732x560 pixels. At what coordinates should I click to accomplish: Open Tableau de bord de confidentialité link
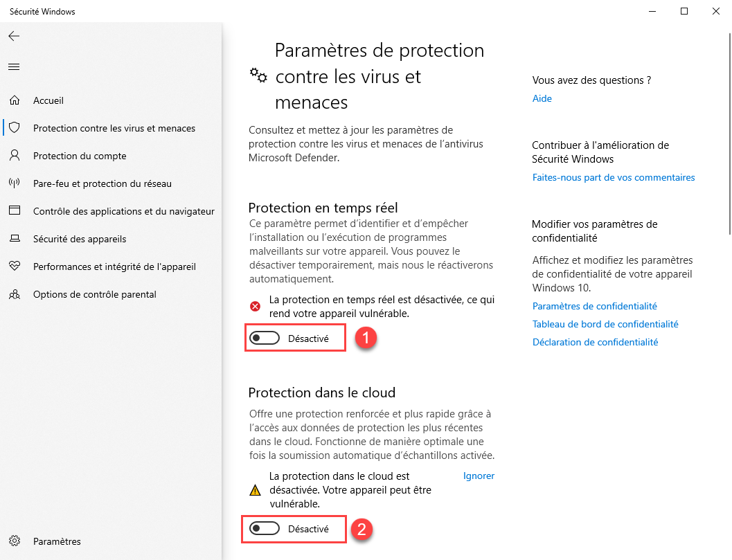pyautogui.click(x=605, y=324)
